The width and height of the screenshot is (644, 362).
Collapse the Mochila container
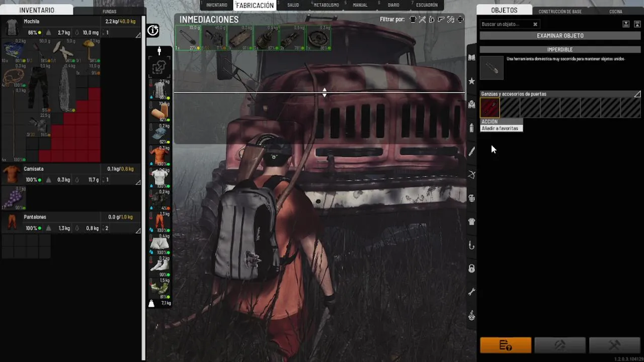click(138, 35)
